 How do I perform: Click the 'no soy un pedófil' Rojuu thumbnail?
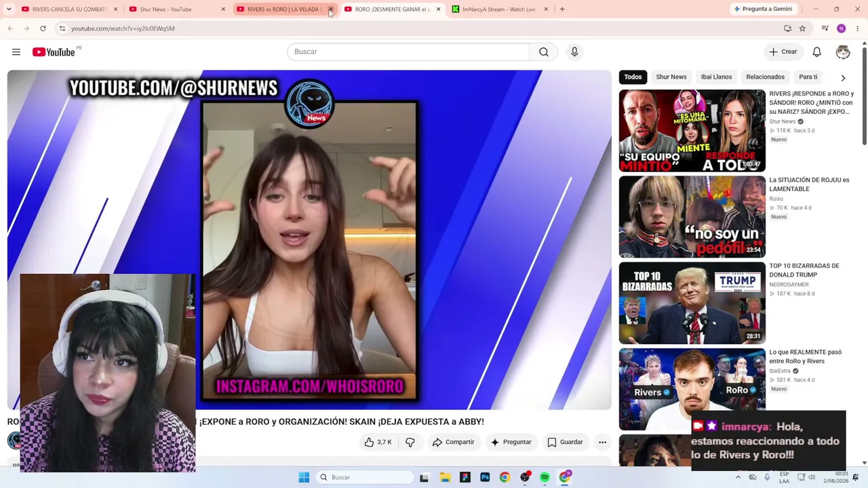tap(692, 217)
